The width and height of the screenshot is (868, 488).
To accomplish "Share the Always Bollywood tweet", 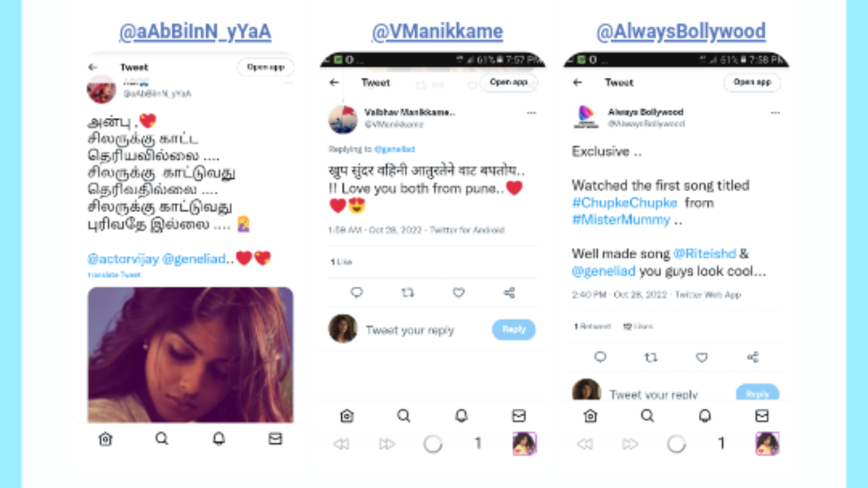I will pyautogui.click(x=753, y=357).
